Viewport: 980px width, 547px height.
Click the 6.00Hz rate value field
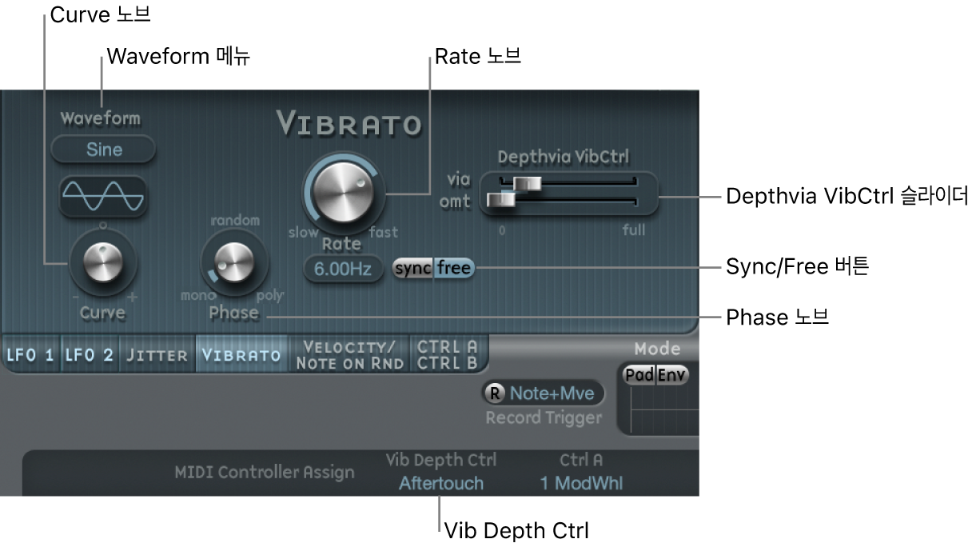pyautogui.click(x=343, y=270)
